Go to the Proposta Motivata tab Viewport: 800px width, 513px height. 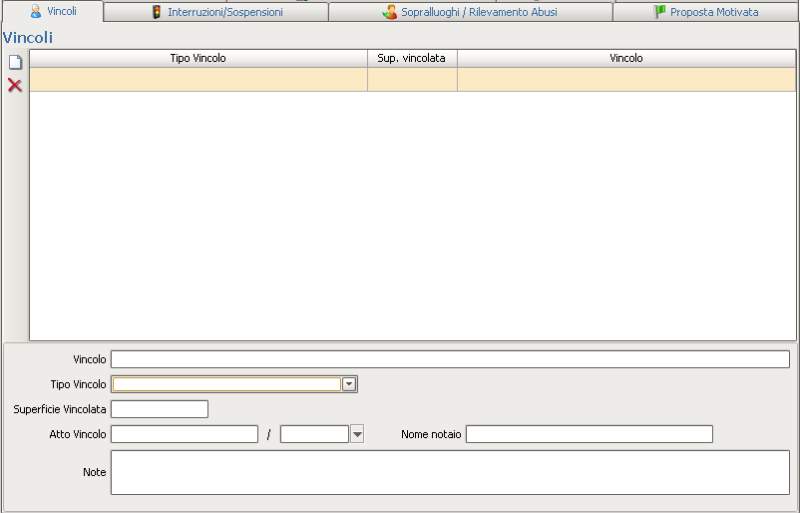pos(706,12)
